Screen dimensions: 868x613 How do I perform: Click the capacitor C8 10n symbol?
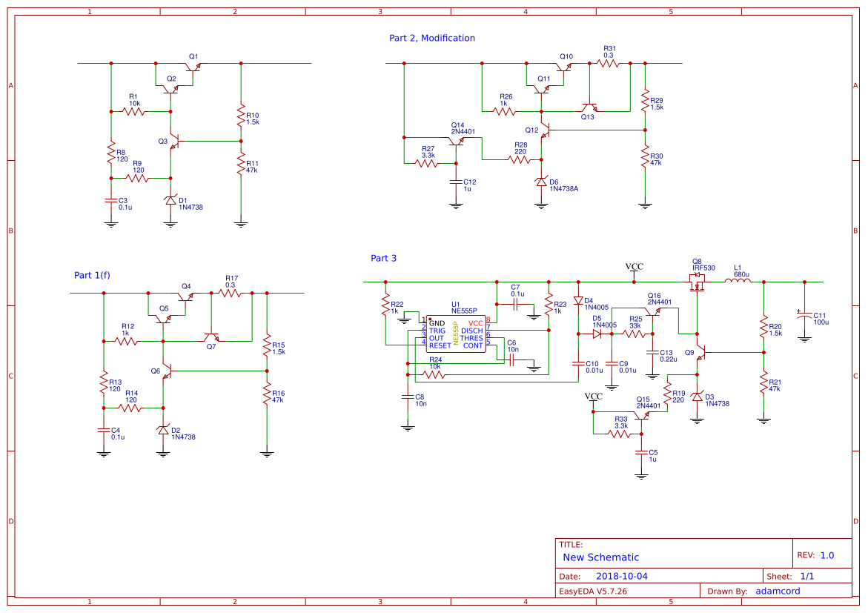(407, 398)
